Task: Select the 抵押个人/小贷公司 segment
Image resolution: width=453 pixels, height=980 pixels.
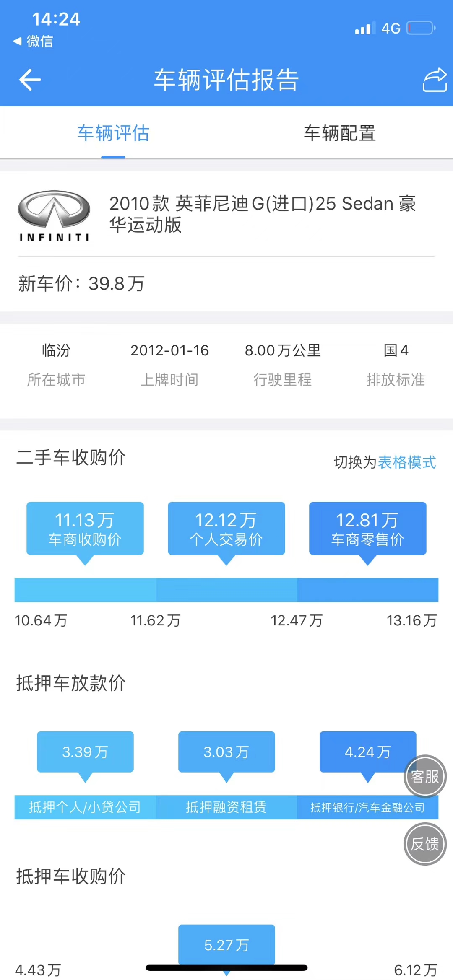Action: [85, 807]
